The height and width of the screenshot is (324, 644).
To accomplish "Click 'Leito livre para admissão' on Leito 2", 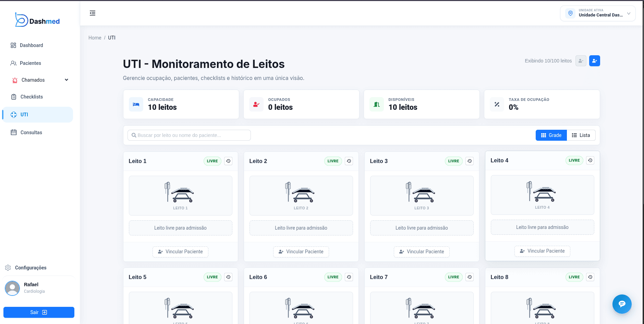I will tap(301, 228).
